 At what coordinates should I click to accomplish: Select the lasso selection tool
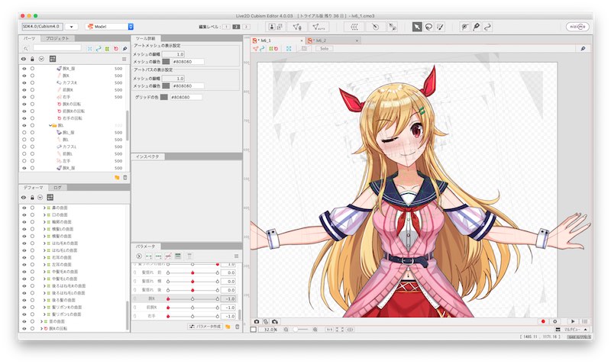428,27
